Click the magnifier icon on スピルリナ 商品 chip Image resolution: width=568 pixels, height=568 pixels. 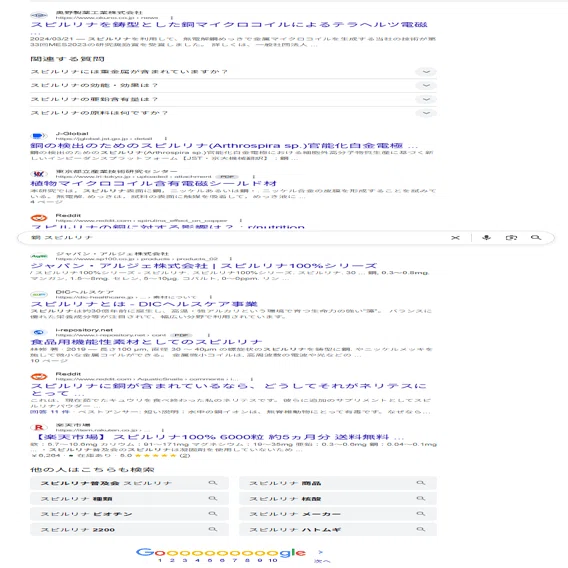point(421,483)
